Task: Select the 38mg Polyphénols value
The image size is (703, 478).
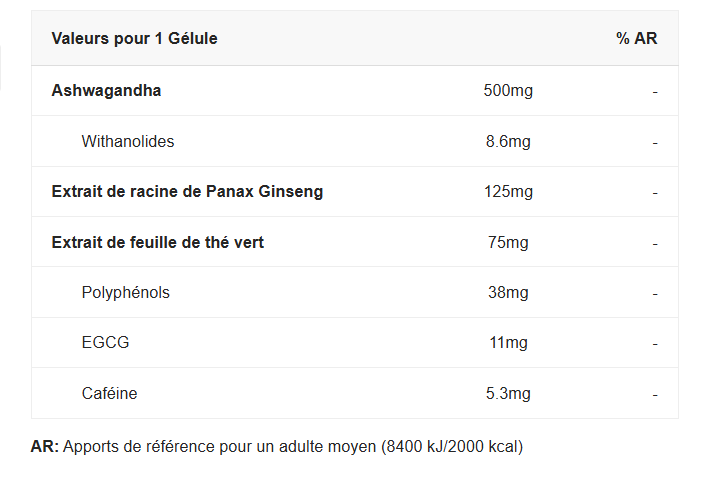Action: click(x=508, y=293)
